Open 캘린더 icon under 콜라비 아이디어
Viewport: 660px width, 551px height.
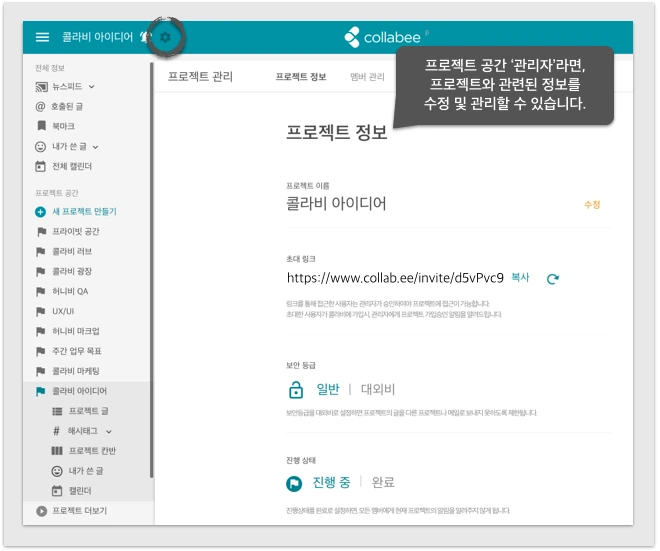(57, 491)
